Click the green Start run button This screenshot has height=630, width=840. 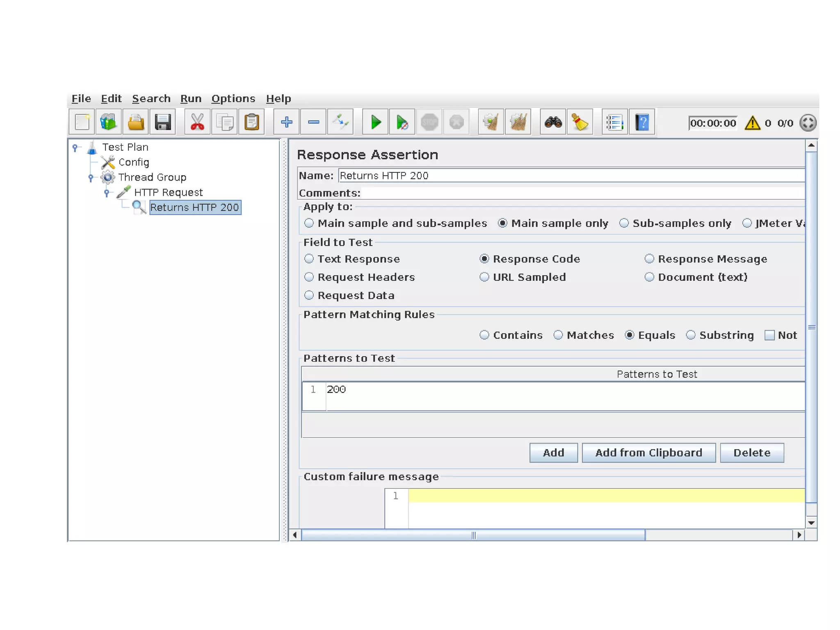click(375, 122)
